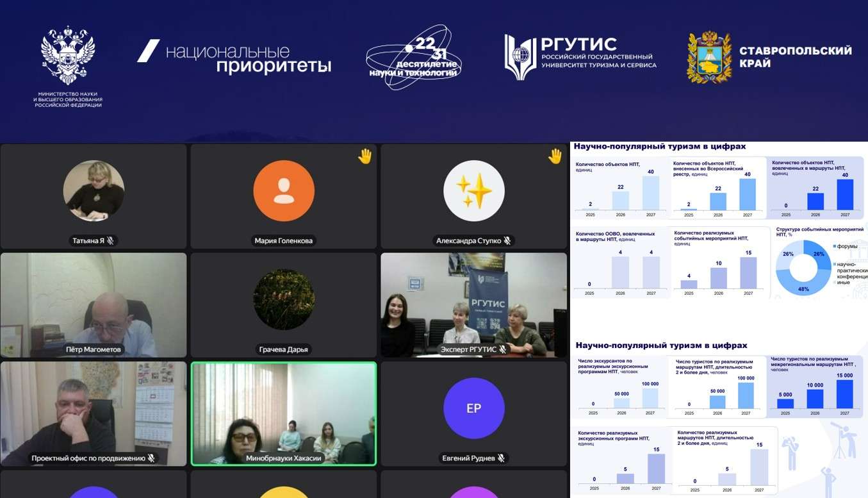Select the orange avatar of Мария Голенкова
This screenshot has width=868, height=498.
pyautogui.click(x=284, y=191)
